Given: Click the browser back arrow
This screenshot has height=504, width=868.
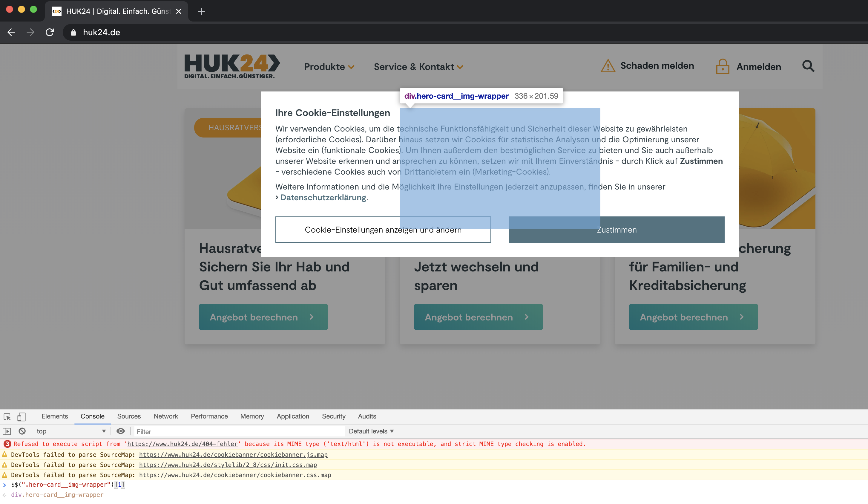Looking at the screenshot, I should pos(11,32).
